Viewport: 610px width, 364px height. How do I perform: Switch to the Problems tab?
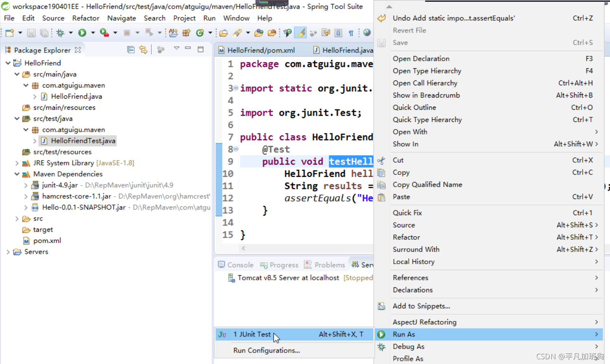(325, 265)
